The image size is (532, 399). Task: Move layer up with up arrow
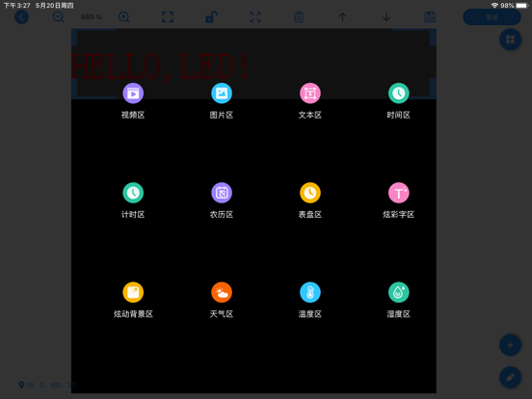(x=343, y=17)
